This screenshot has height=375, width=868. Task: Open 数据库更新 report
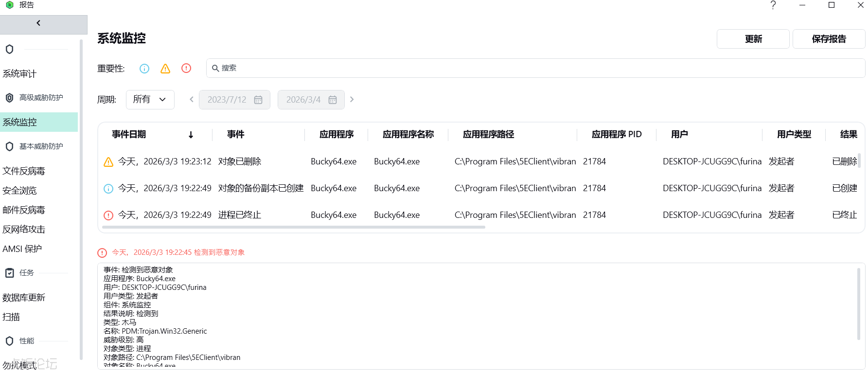coord(24,298)
